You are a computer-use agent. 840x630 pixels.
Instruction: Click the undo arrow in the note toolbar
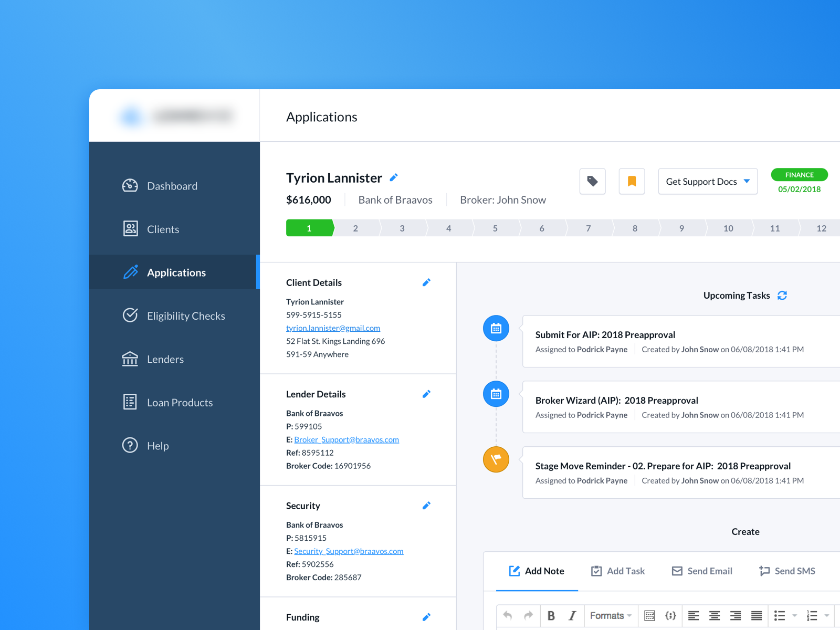pos(507,615)
